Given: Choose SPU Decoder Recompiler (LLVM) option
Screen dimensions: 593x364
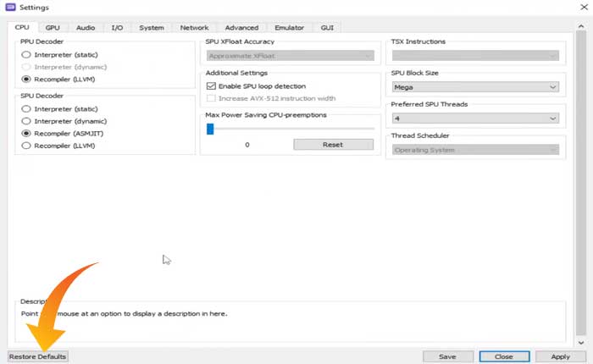Looking at the screenshot, I should pyautogui.click(x=27, y=146).
